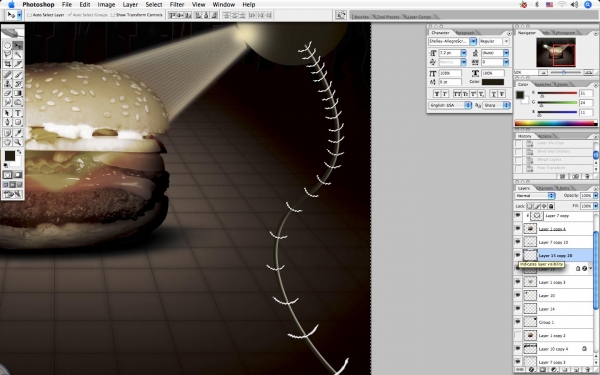Select the Move tool
Image resolution: width=600 pixels, height=375 pixels.
coord(18,45)
